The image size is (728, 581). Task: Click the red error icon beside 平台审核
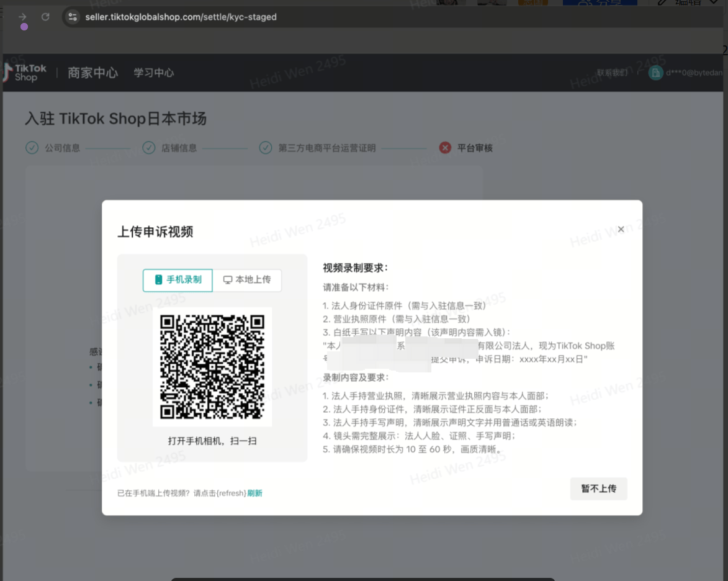(x=444, y=148)
